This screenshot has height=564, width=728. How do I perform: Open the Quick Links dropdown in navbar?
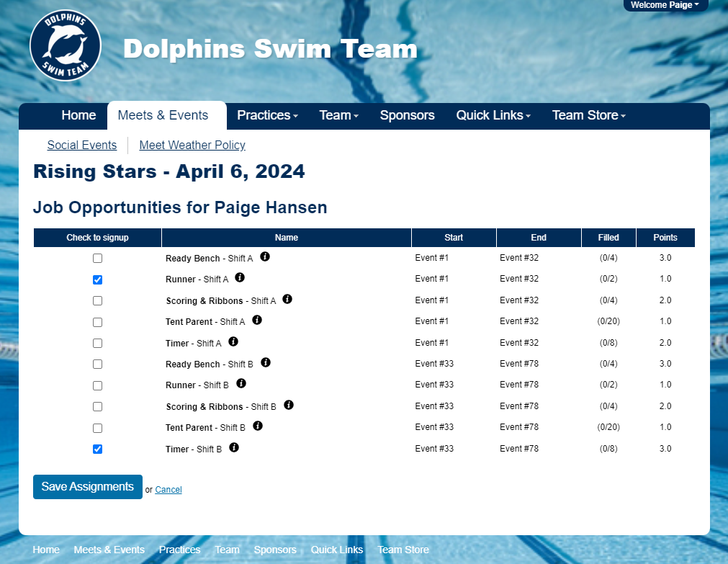coord(493,115)
